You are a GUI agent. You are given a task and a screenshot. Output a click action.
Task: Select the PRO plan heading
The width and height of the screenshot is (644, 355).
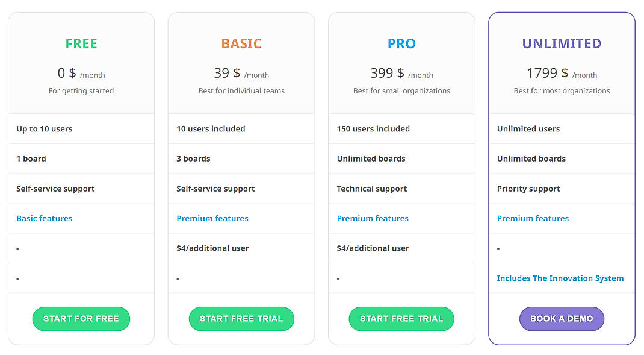401,43
